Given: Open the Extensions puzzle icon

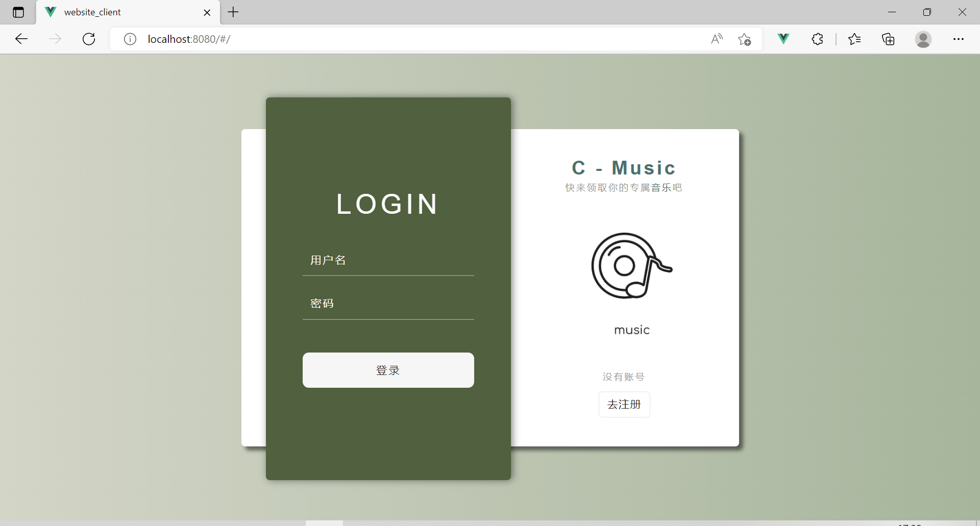Looking at the screenshot, I should (x=817, y=39).
